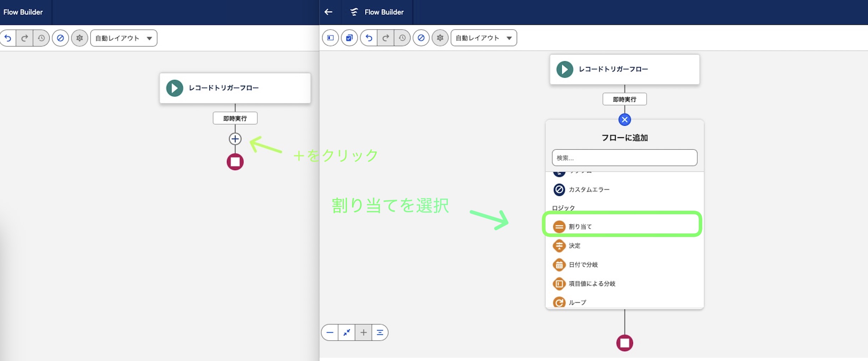Viewport: 868px width, 361px height.
Task: Toggle the toolbox panel icon in right toolbar
Action: click(x=330, y=38)
